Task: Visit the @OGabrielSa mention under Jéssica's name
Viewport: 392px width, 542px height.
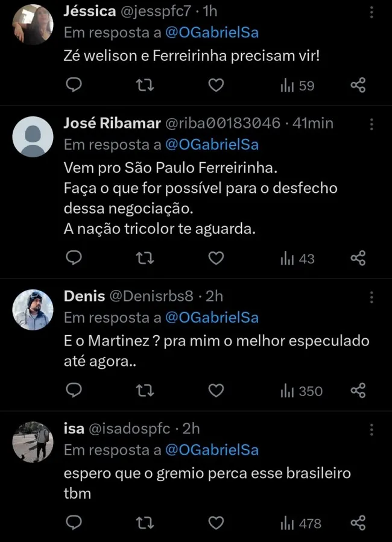Action: pyautogui.click(x=212, y=33)
